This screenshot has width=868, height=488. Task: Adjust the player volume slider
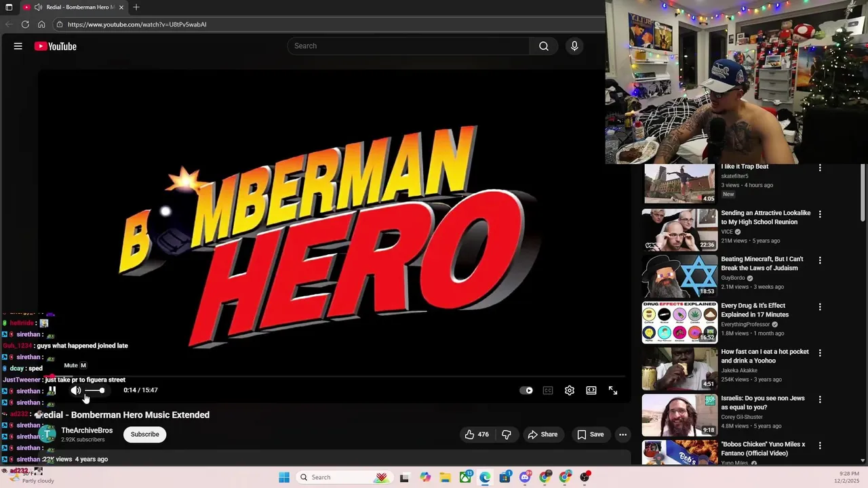[94, 390]
